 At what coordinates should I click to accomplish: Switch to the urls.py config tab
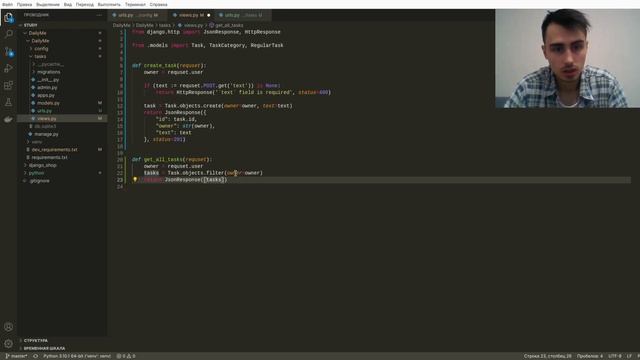click(138, 15)
